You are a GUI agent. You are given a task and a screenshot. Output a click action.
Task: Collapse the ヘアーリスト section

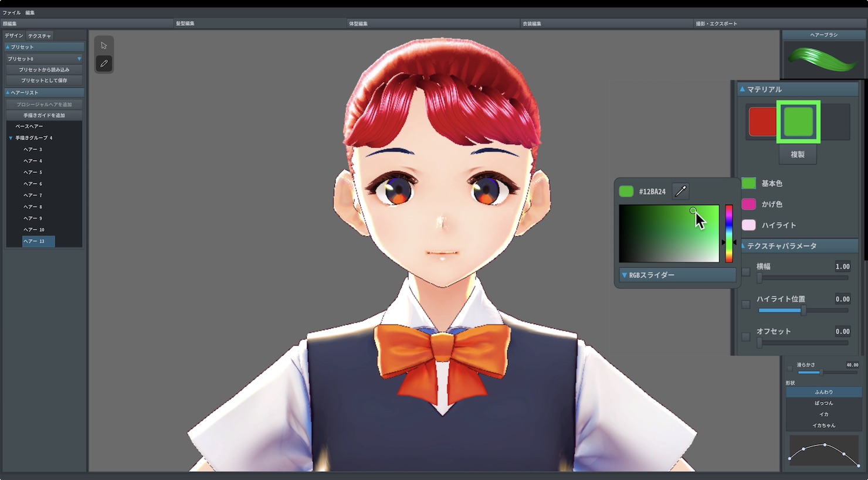(44, 93)
